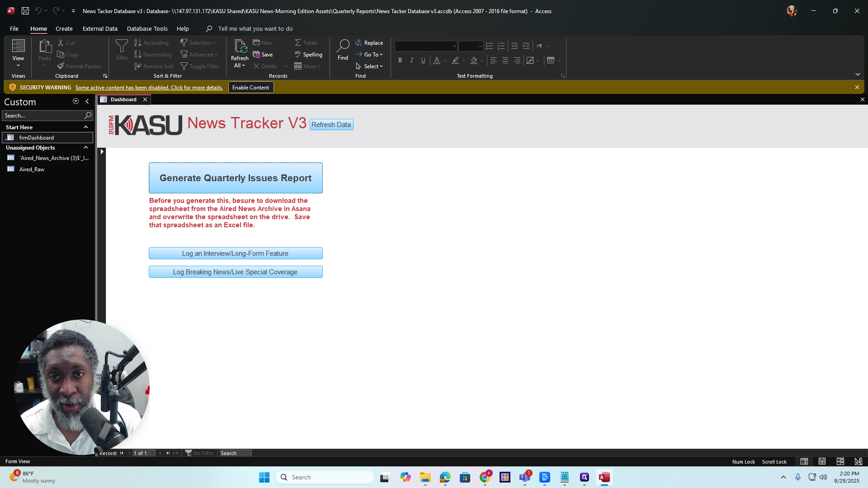The height and width of the screenshot is (488, 868).
Task: Click Refresh Data button
Action: coord(331,124)
